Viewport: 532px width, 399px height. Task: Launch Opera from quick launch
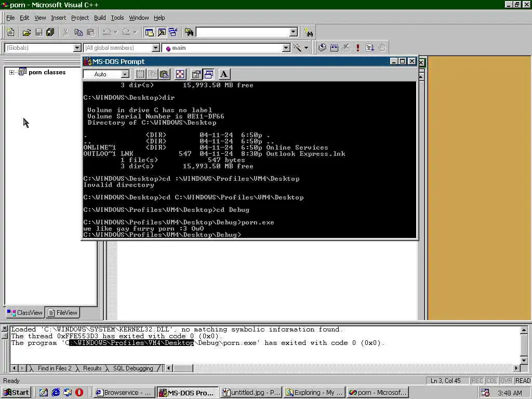(79, 393)
